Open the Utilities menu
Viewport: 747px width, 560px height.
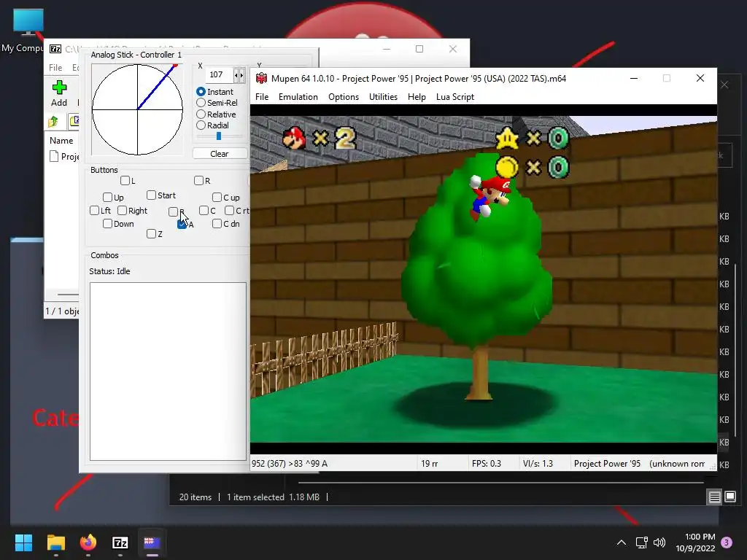[x=383, y=97]
